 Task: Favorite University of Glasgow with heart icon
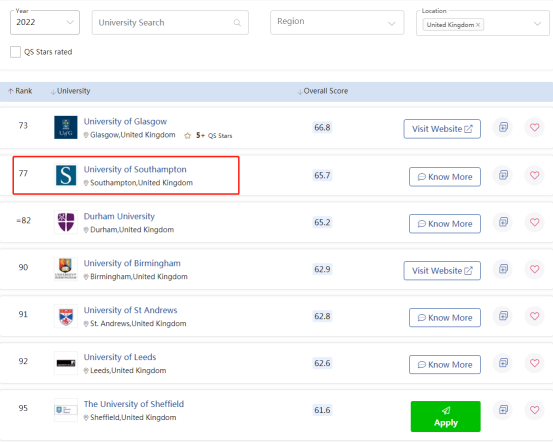click(x=535, y=127)
